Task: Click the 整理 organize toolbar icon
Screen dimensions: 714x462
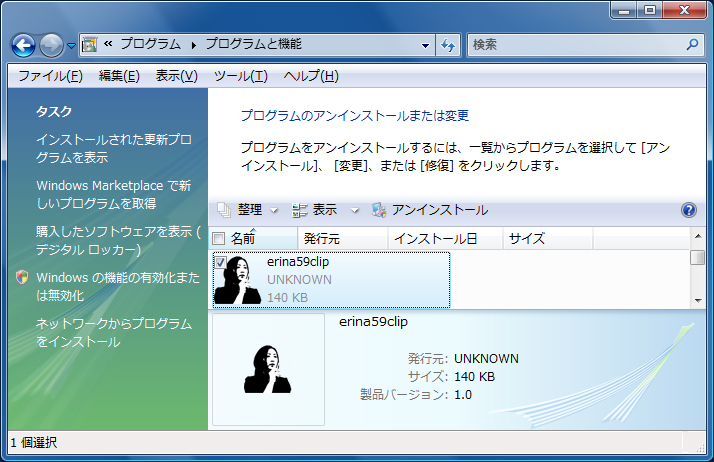Action: (x=224, y=210)
